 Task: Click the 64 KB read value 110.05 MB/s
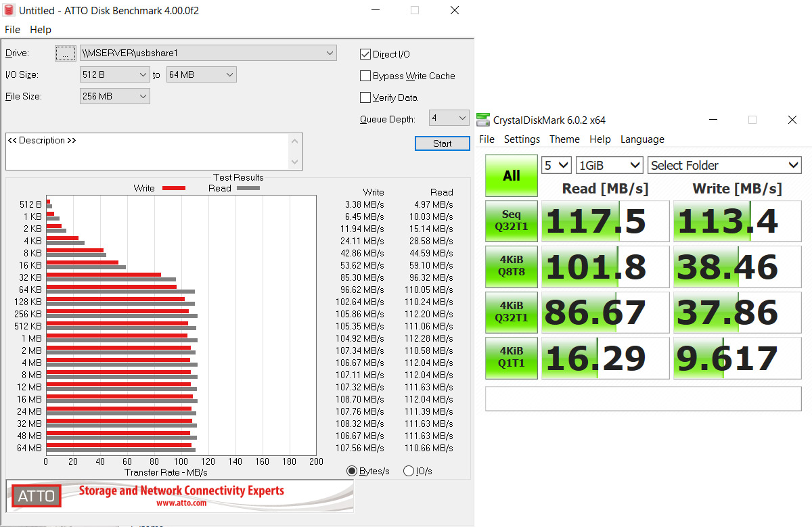point(428,290)
